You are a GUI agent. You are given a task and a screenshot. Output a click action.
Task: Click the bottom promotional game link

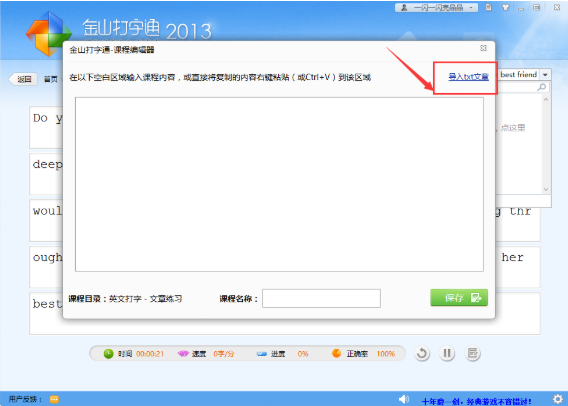477,401
